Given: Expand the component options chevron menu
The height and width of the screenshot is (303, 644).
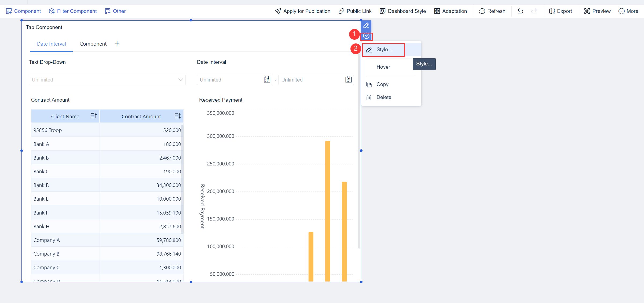Looking at the screenshot, I should 366,37.
